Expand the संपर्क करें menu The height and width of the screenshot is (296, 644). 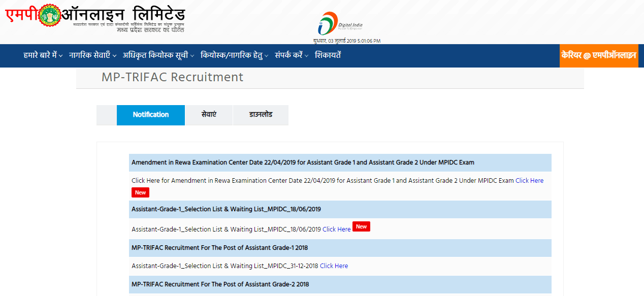tap(292, 55)
